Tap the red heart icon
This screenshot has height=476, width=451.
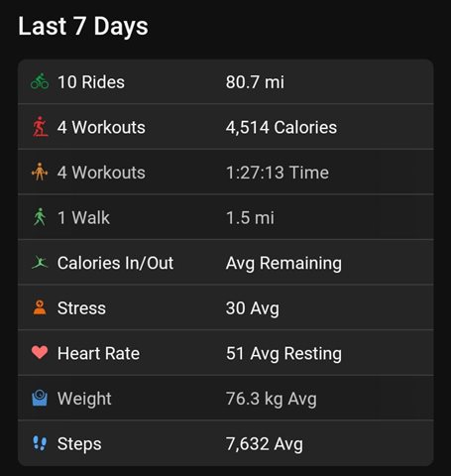tap(40, 353)
